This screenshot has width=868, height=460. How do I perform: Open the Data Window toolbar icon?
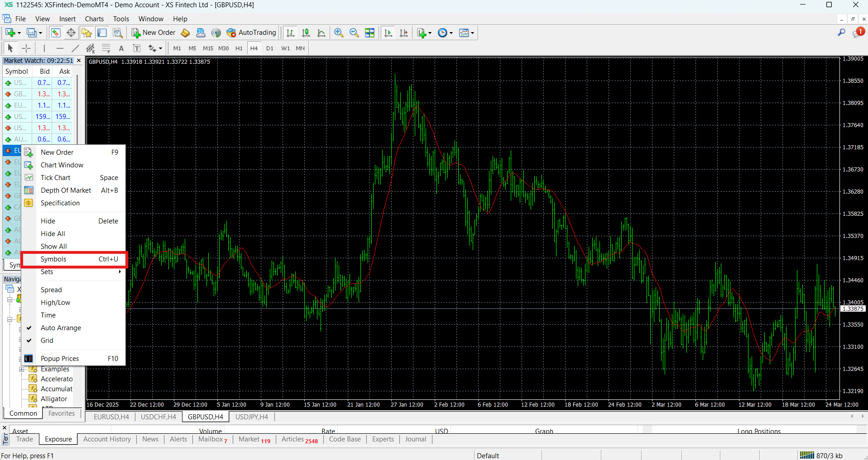(71, 33)
